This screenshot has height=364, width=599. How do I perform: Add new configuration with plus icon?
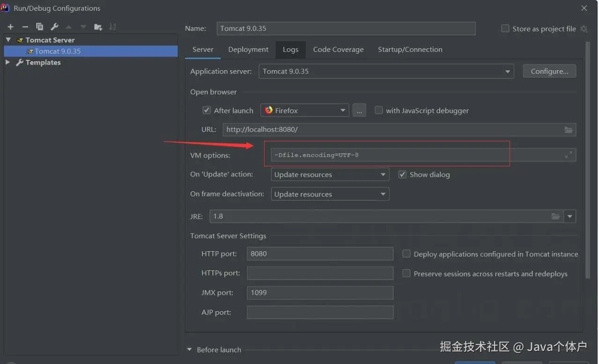11,27
